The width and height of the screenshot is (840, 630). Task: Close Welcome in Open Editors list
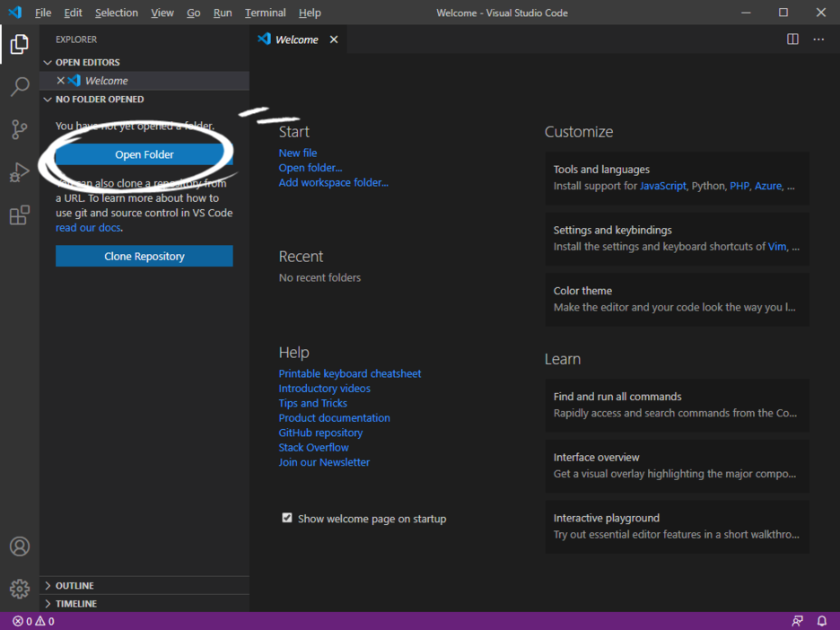60,81
